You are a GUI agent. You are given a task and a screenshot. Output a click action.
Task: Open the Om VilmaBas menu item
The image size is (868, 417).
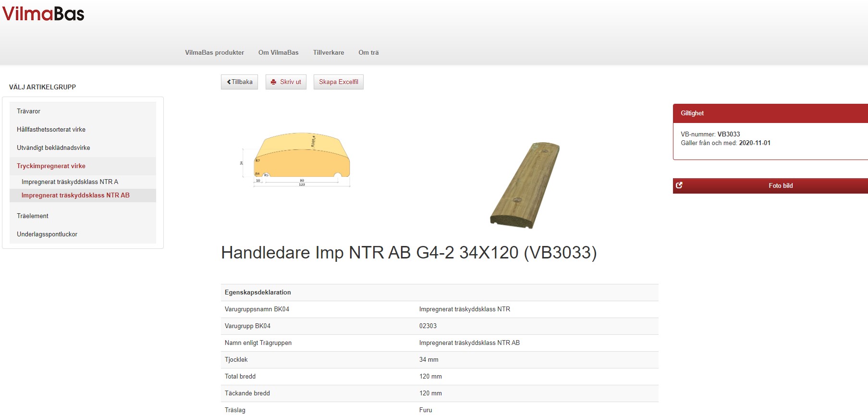tap(278, 53)
